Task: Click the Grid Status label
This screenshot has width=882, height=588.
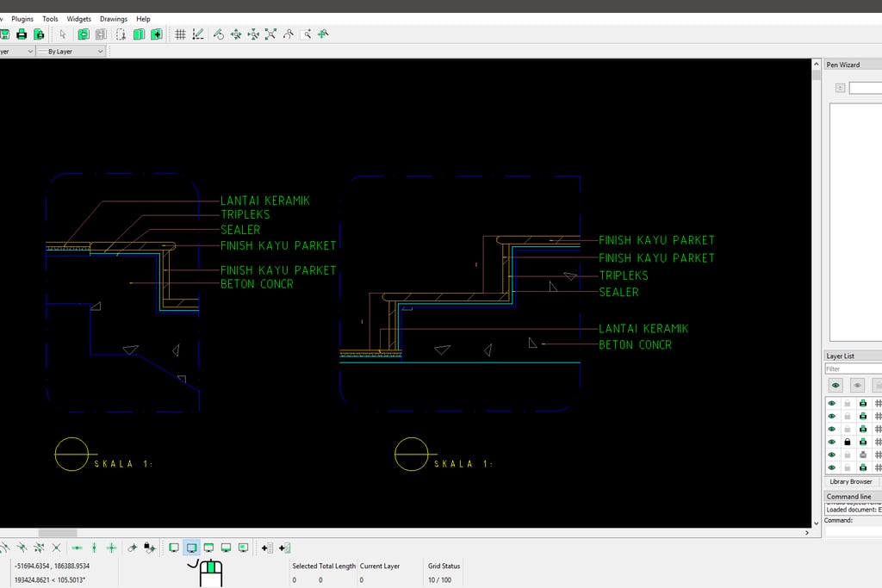Action: tap(444, 566)
